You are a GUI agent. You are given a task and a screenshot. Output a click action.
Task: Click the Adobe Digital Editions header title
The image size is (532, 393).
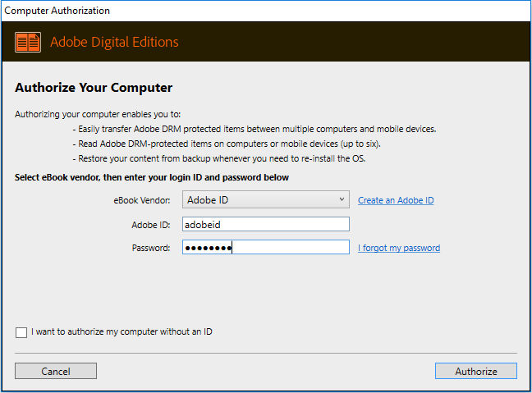point(114,43)
